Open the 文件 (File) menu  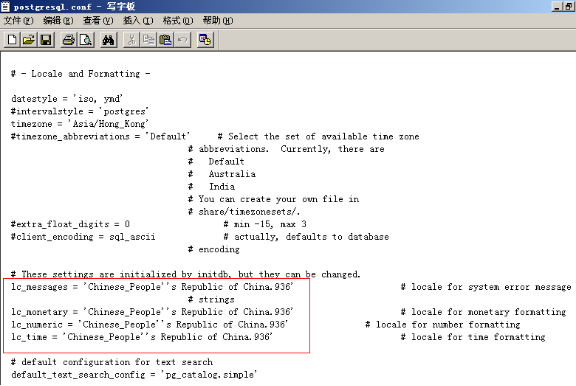[x=18, y=21]
